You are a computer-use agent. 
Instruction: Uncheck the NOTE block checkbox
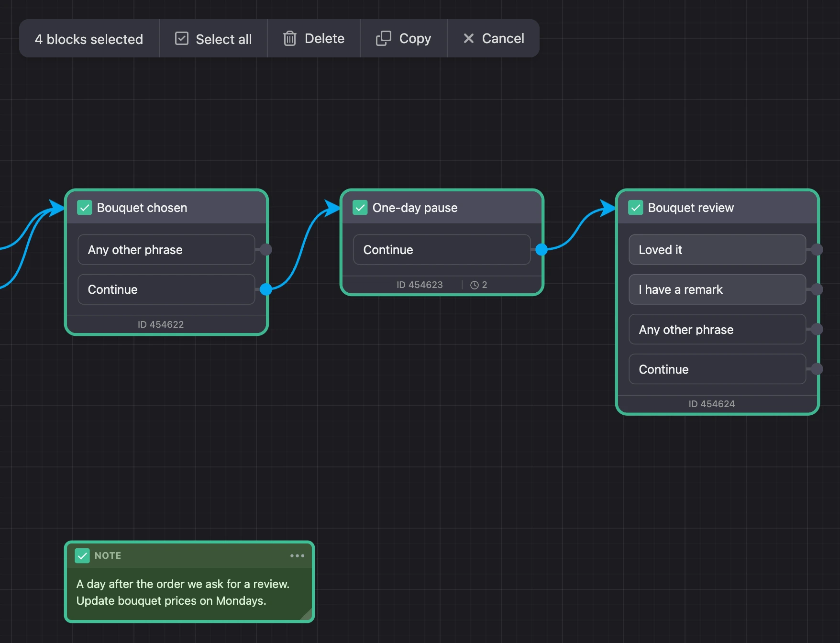click(x=82, y=555)
